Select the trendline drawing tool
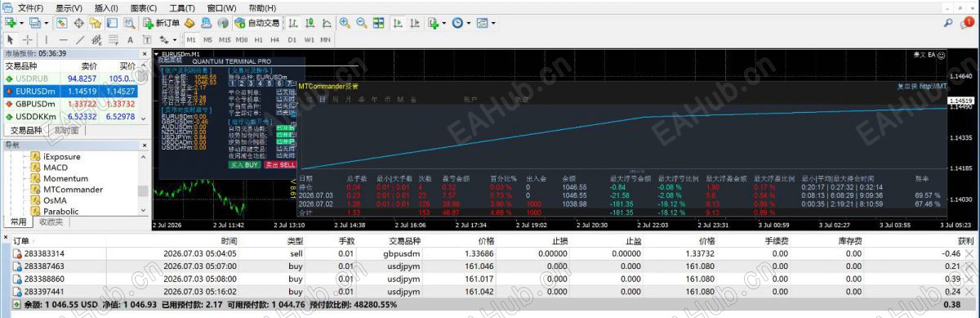 pyautogui.click(x=80, y=39)
